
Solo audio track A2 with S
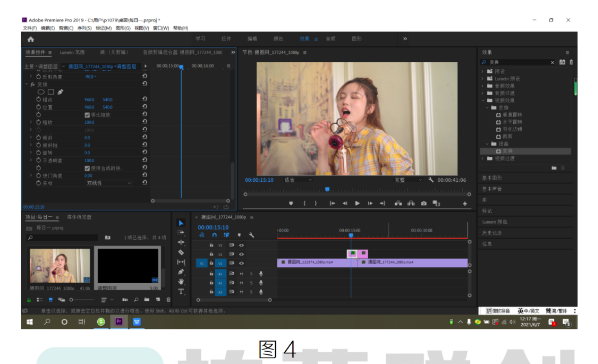pyautogui.click(x=251, y=283)
